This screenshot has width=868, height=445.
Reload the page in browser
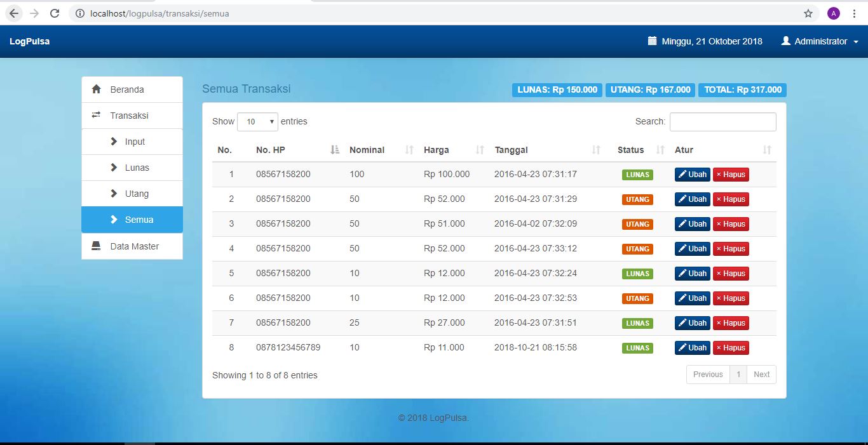(55, 13)
